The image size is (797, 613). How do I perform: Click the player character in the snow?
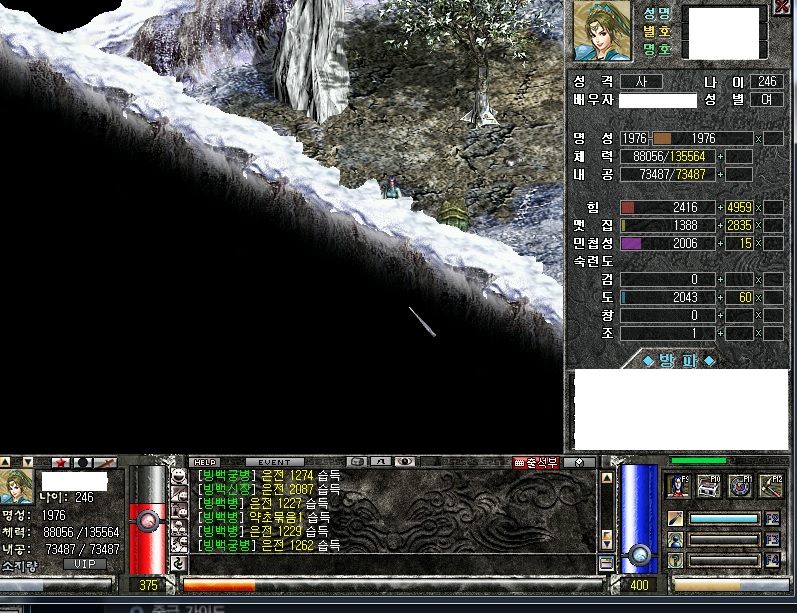[x=392, y=187]
